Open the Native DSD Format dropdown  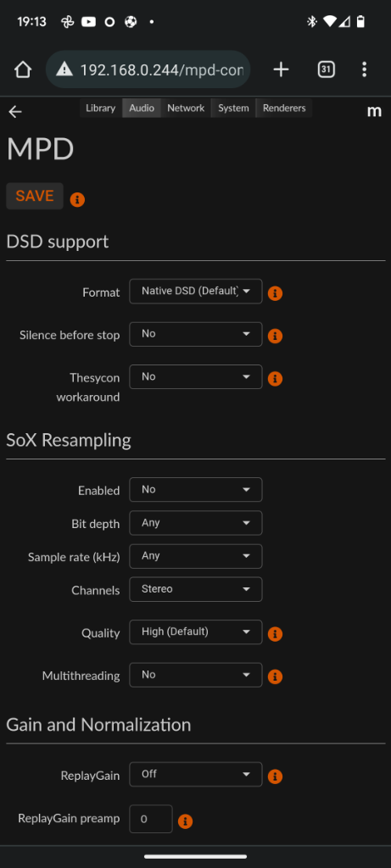pyautogui.click(x=195, y=292)
